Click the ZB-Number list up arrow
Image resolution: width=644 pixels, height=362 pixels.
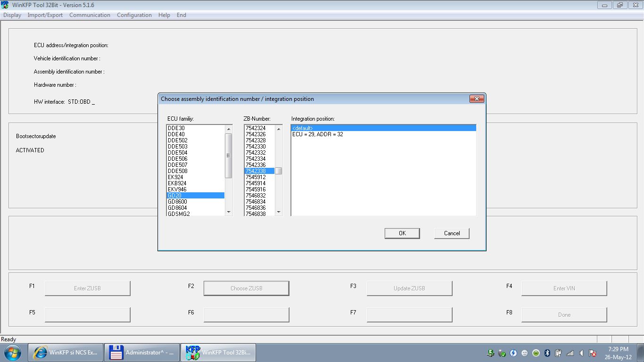coord(279,129)
